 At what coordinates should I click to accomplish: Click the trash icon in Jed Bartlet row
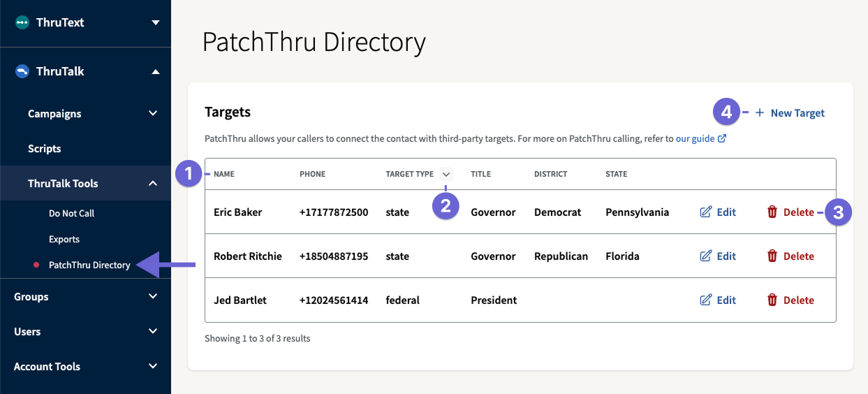772,300
